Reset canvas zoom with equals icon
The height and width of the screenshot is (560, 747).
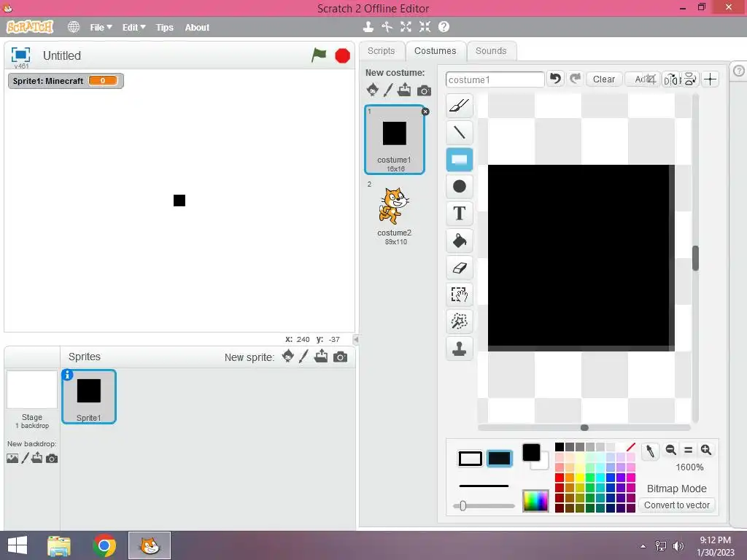click(688, 449)
